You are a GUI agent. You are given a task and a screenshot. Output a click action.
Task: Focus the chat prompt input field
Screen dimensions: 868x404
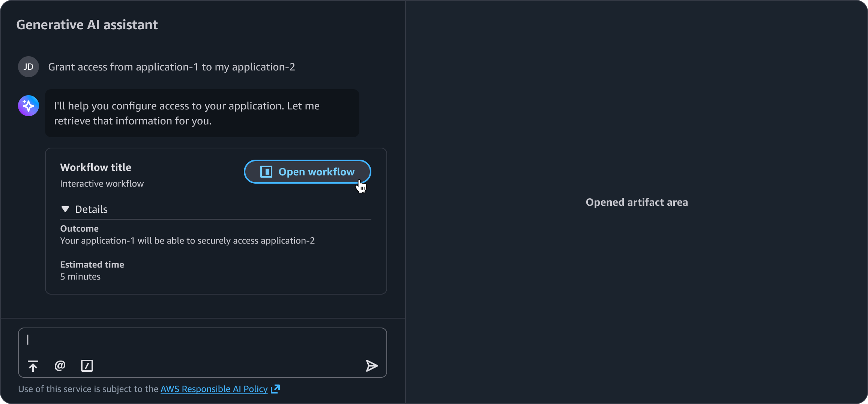tap(203, 340)
